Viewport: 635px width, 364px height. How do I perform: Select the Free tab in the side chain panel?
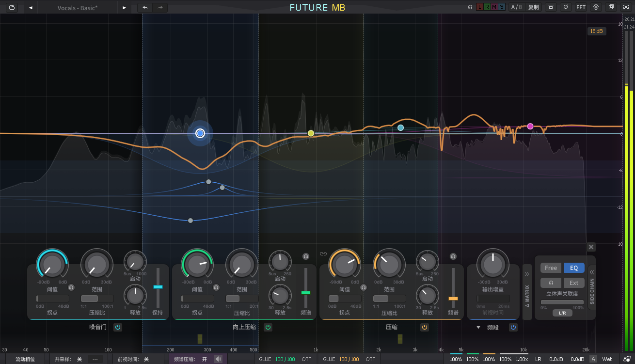point(551,268)
